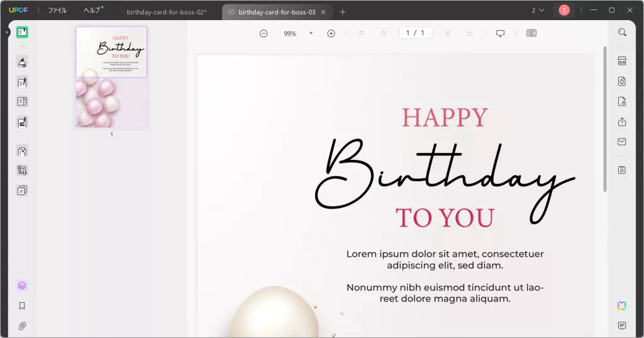The width and height of the screenshot is (644, 338).
Task: Zoom in with the plus button
Action: tap(331, 33)
